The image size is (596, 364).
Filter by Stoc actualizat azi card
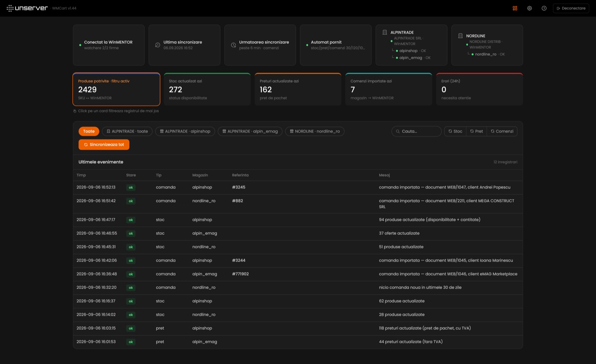point(207,89)
